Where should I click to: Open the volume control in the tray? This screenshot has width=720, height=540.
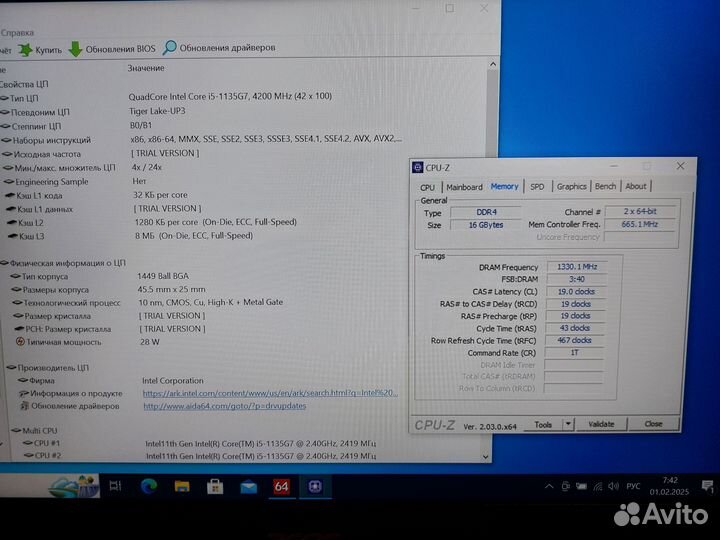click(x=613, y=486)
